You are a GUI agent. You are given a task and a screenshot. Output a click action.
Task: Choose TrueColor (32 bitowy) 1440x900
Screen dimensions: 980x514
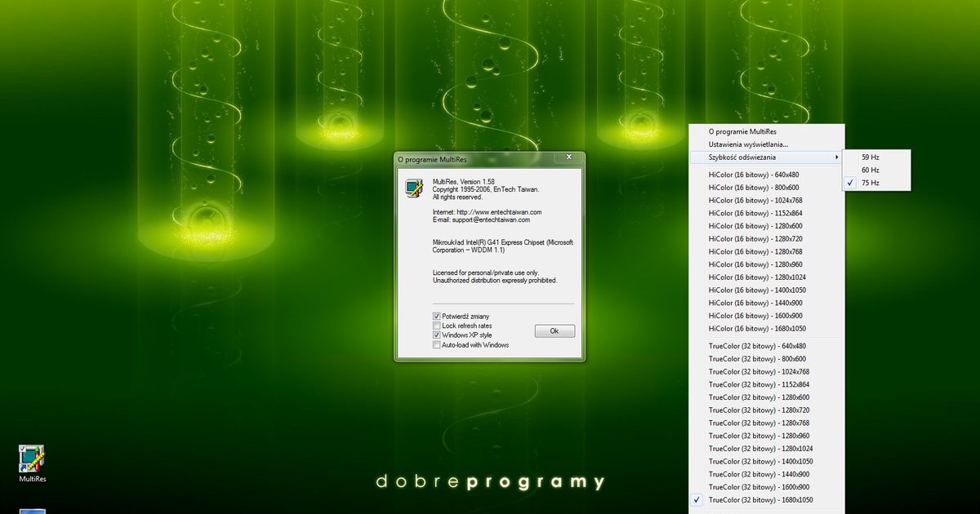click(767, 474)
